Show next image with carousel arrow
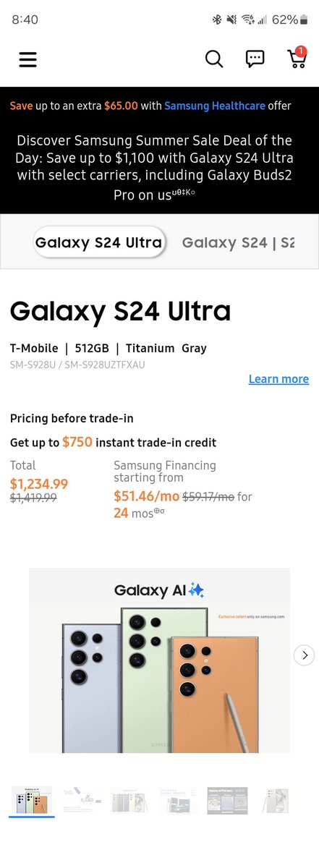Viewport: 319px width, 868px height. [305, 655]
